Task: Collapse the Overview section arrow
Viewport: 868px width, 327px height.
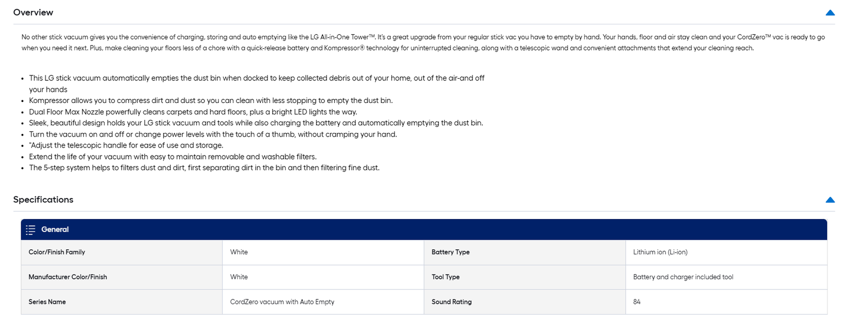Action: [x=829, y=12]
